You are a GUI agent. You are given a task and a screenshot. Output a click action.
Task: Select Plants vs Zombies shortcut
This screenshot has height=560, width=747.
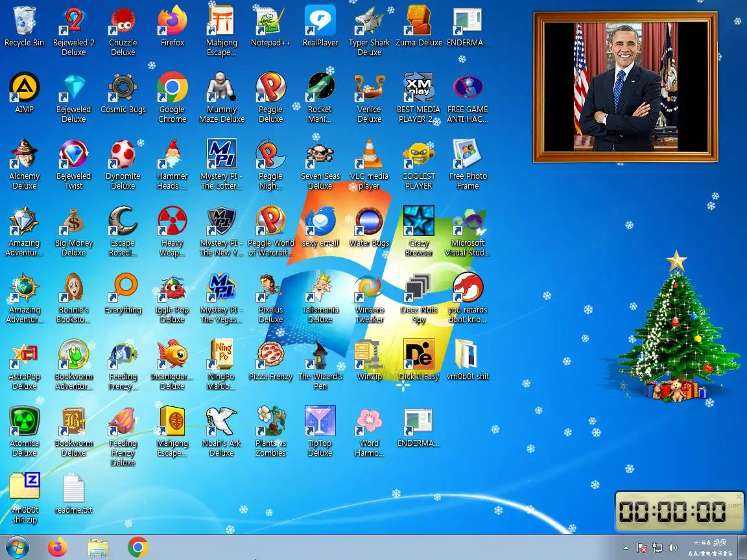[x=270, y=431]
